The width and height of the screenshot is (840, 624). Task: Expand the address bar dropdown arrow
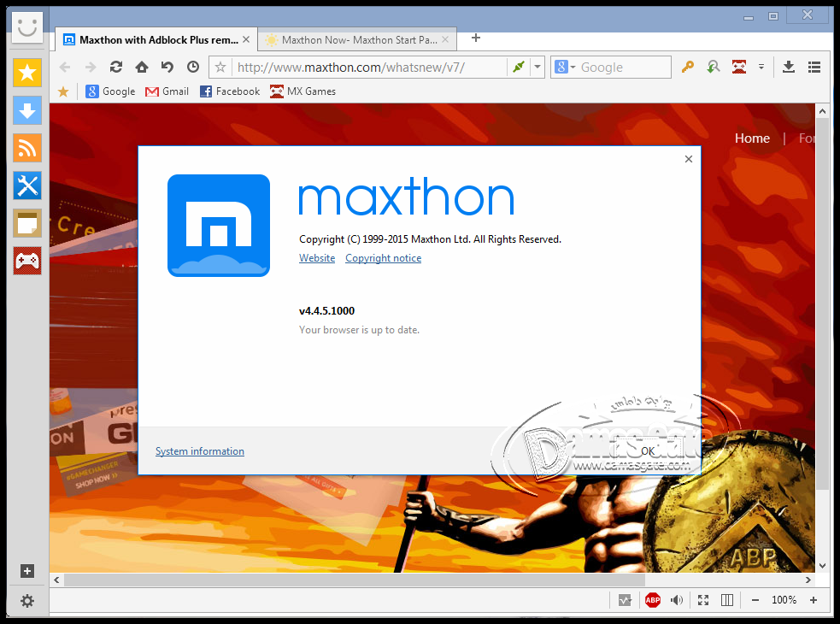pyautogui.click(x=537, y=67)
